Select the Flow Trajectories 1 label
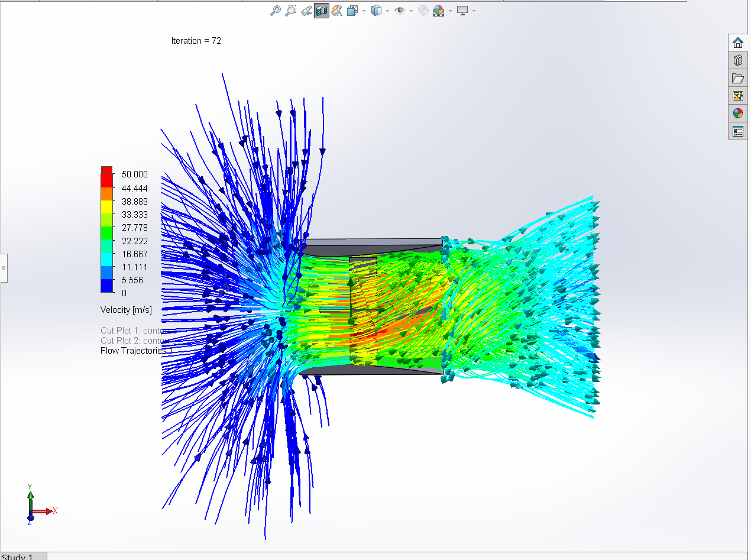The height and width of the screenshot is (560, 751). pos(137,351)
